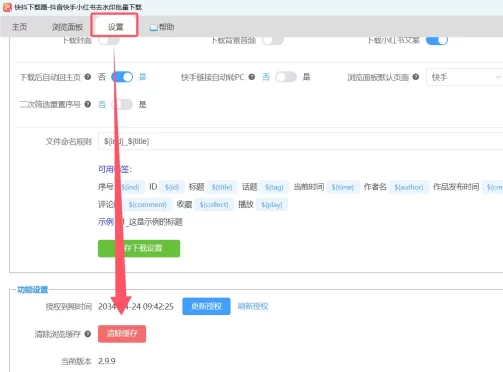Click the book icon next to 帮助

tap(153, 27)
